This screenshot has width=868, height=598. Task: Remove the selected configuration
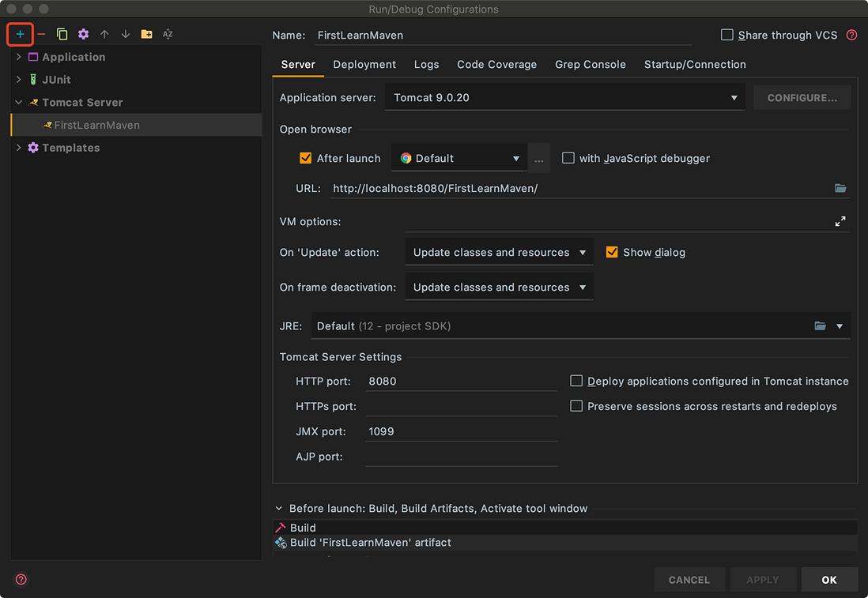coord(42,34)
